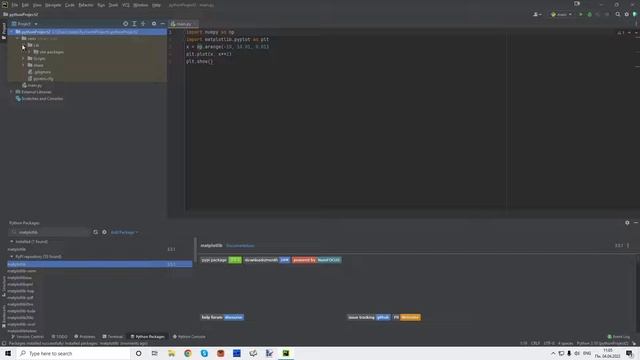Click the help forum discourse badge

222,317
